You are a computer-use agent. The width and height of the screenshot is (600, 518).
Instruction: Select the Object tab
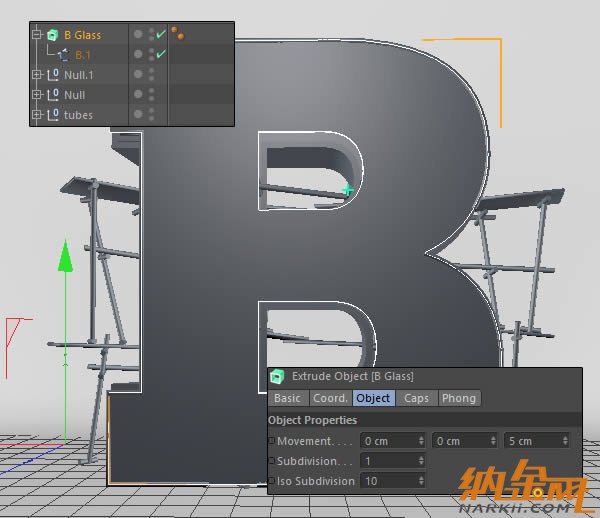[x=373, y=398]
